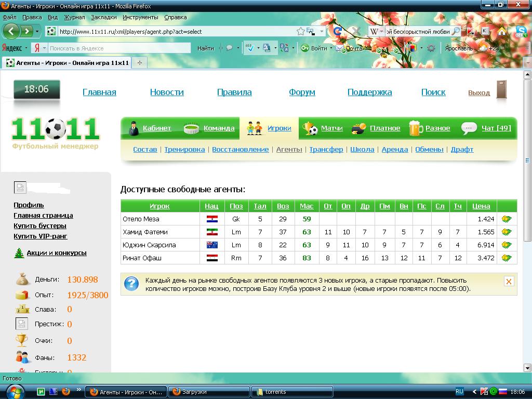
Task: Open the Трансфер submenu link
Action: point(326,149)
